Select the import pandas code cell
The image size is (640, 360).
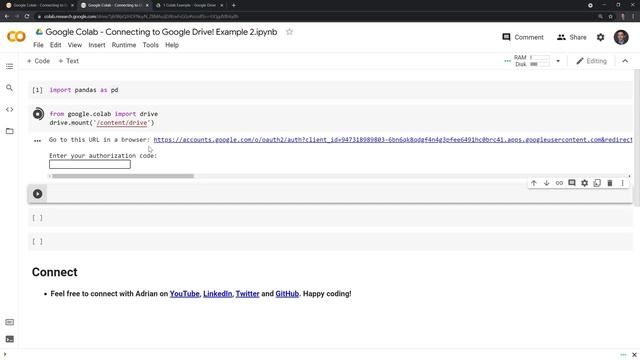[331, 90]
